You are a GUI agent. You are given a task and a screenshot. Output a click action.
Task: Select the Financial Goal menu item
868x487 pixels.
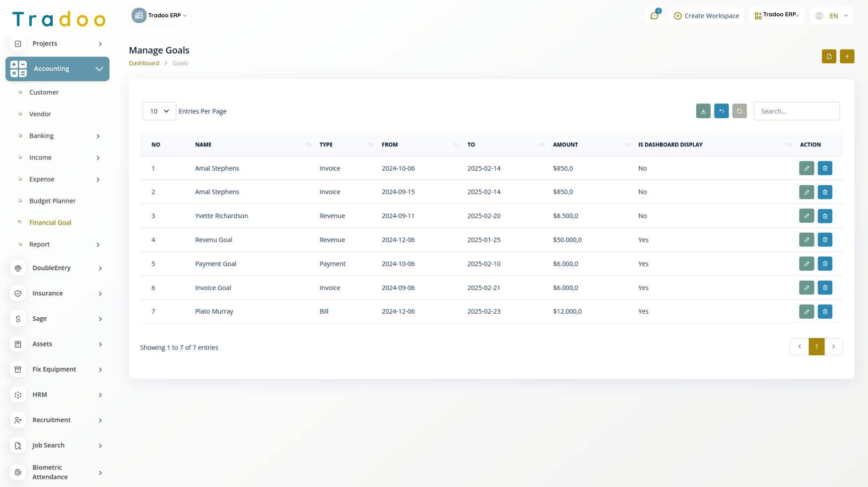point(50,223)
